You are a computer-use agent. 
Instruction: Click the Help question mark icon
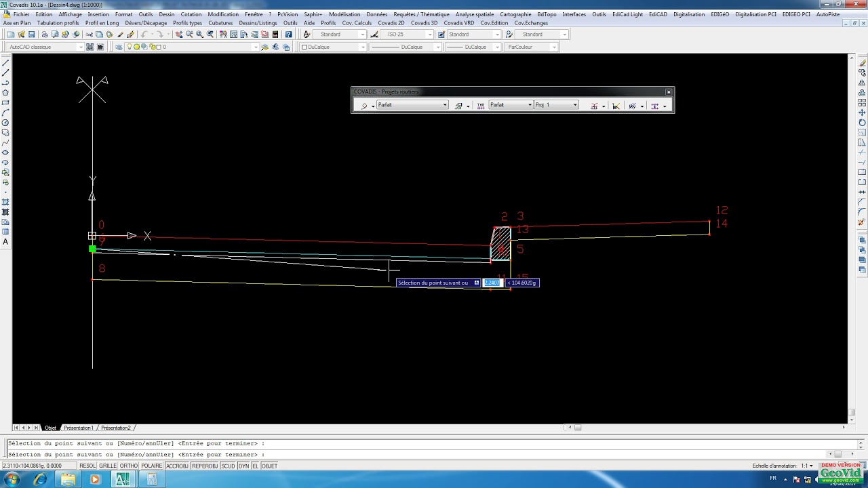[x=288, y=35]
